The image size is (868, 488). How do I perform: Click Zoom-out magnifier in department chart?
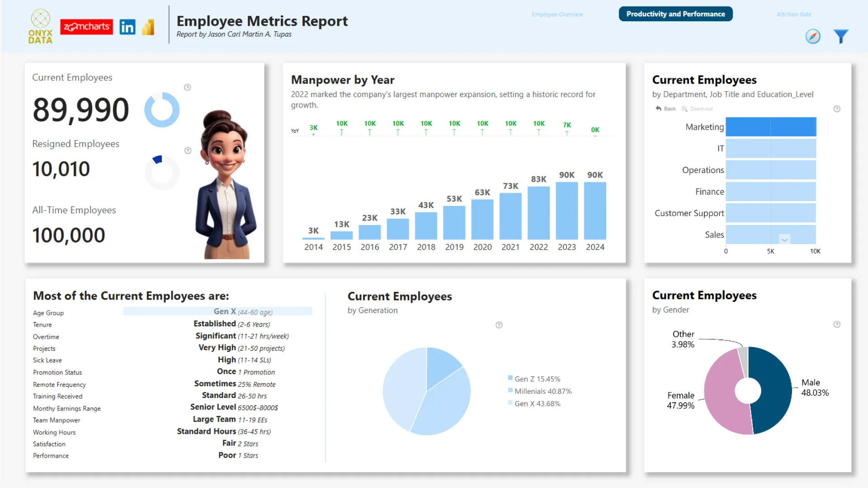697,108
